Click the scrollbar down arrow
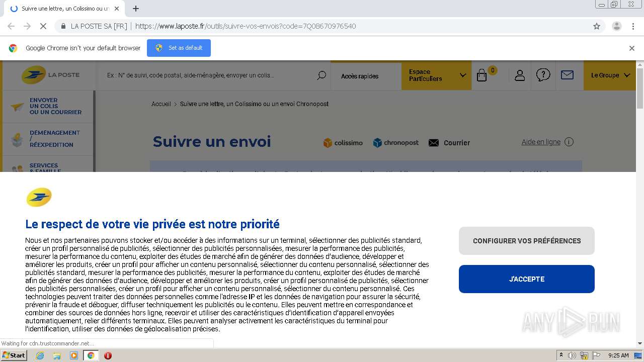Image resolution: width=644 pixels, height=362 pixels. 640,343
